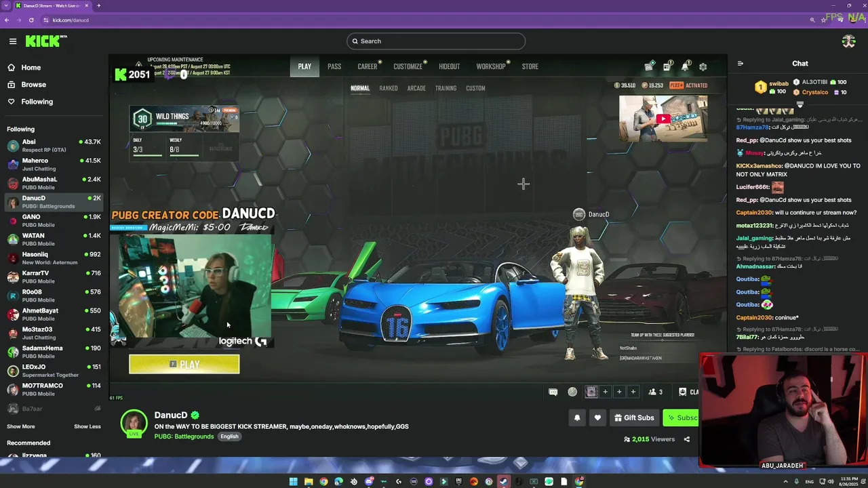Image resolution: width=868 pixels, height=488 pixels.
Task: Open Mahercc channel in following list
Action: click(54, 165)
